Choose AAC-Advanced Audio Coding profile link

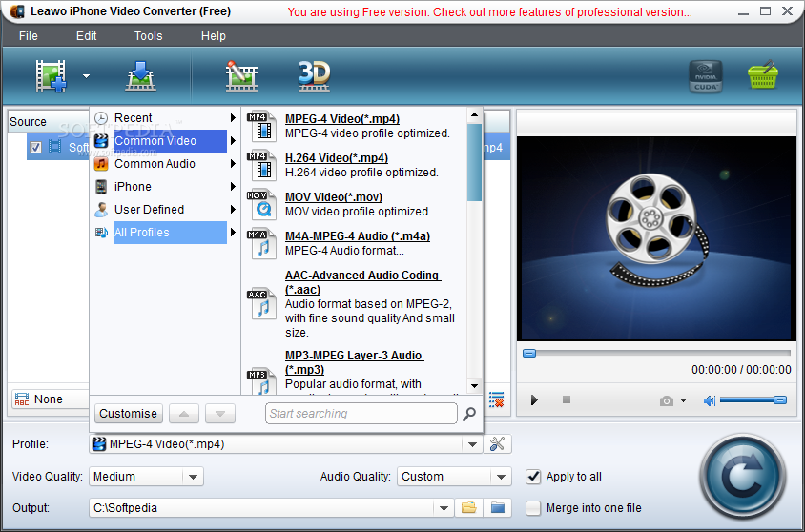pos(362,282)
